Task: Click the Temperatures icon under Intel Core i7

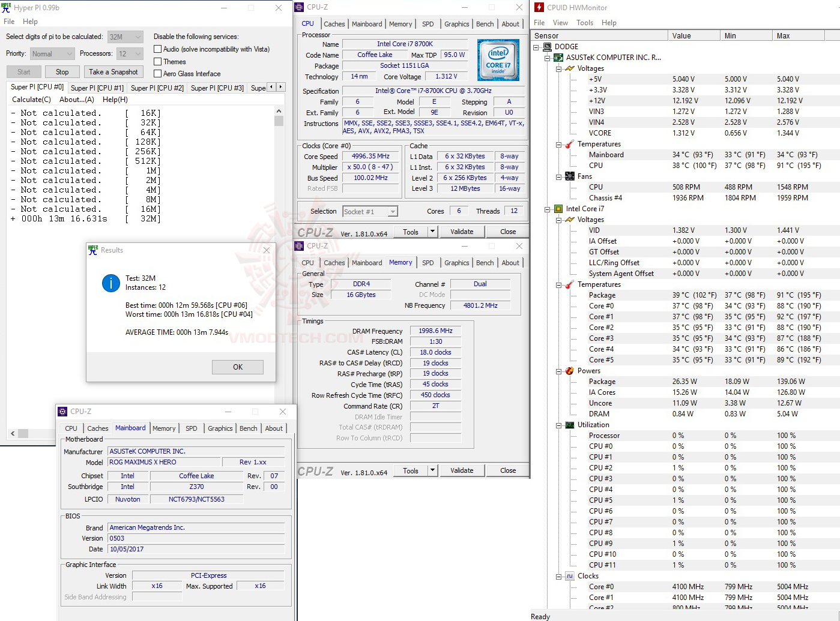Action: [x=570, y=284]
